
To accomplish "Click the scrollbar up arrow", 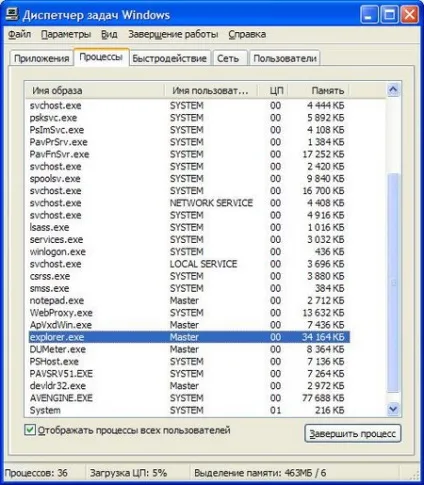I will click(x=393, y=89).
